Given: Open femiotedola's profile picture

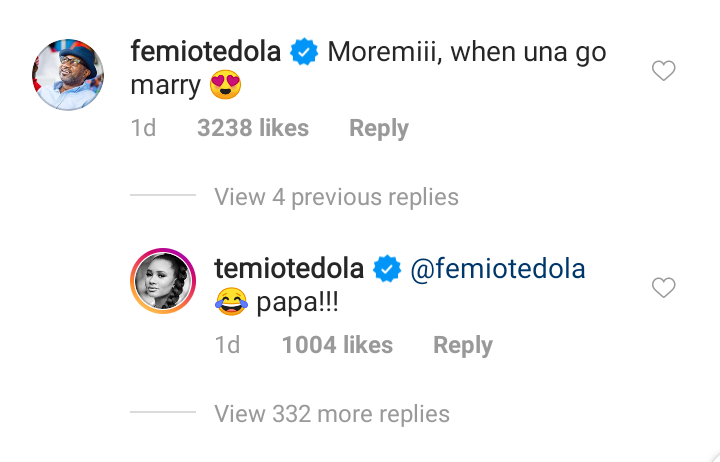Looking at the screenshot, I should [x=68, y=75].
